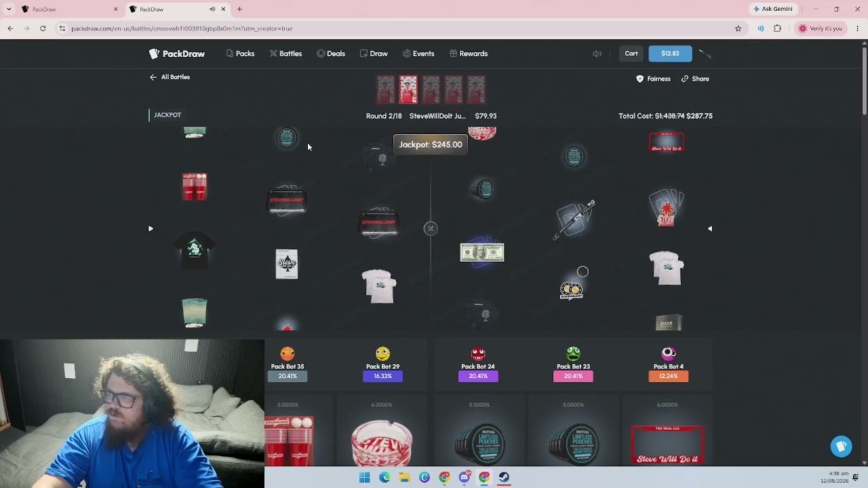This screenshot has width=868, height=488.
Task: Open File Explorer from the taskbar
Action: pos(404,477)
